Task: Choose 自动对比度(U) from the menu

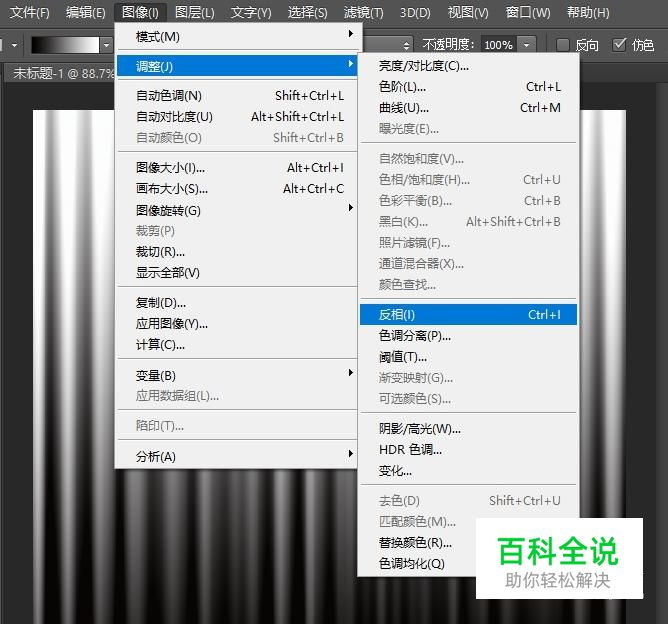Action: click(x=237, y=117)
